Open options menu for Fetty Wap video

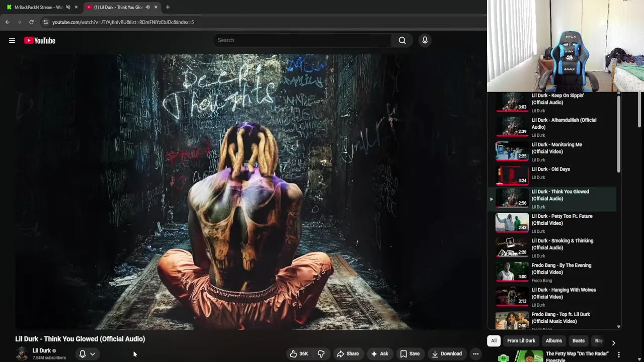[619, 355]
